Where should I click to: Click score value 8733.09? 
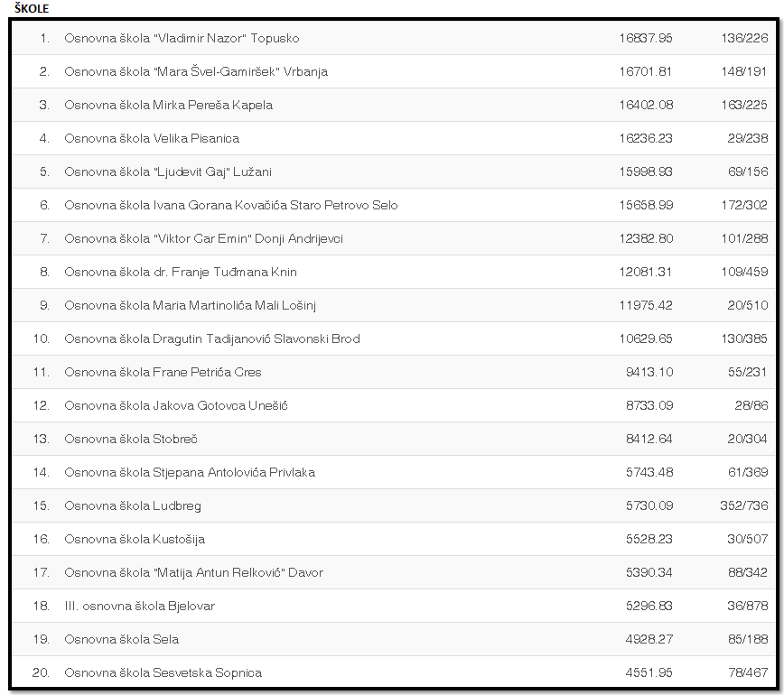pos(649,405)
